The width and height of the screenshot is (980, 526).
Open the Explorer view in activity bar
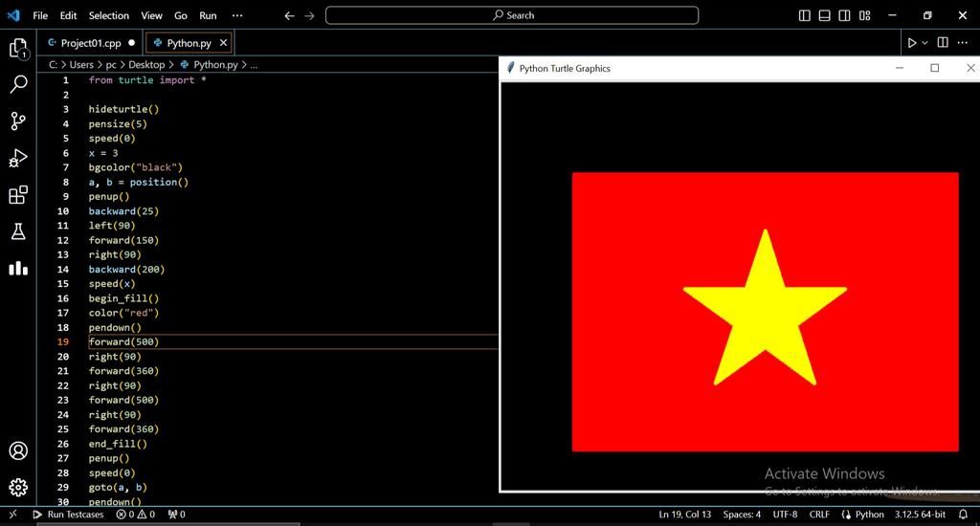(18, 48)
